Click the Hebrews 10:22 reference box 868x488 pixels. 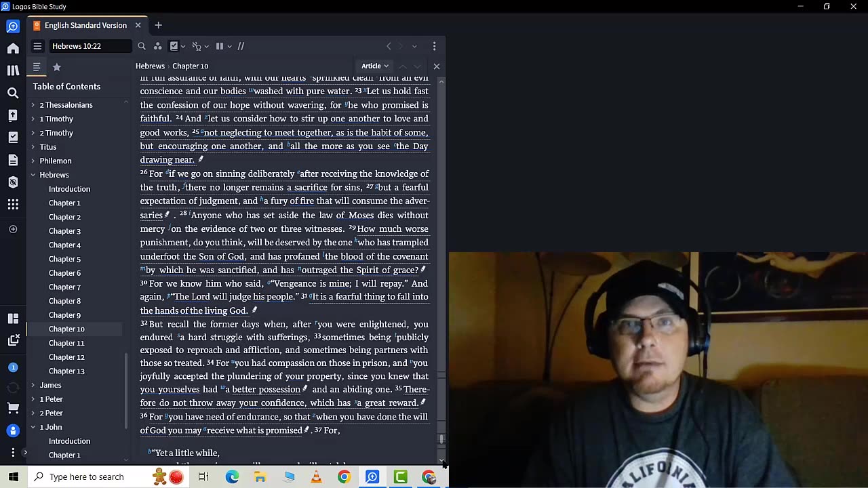tap(91, 46)
